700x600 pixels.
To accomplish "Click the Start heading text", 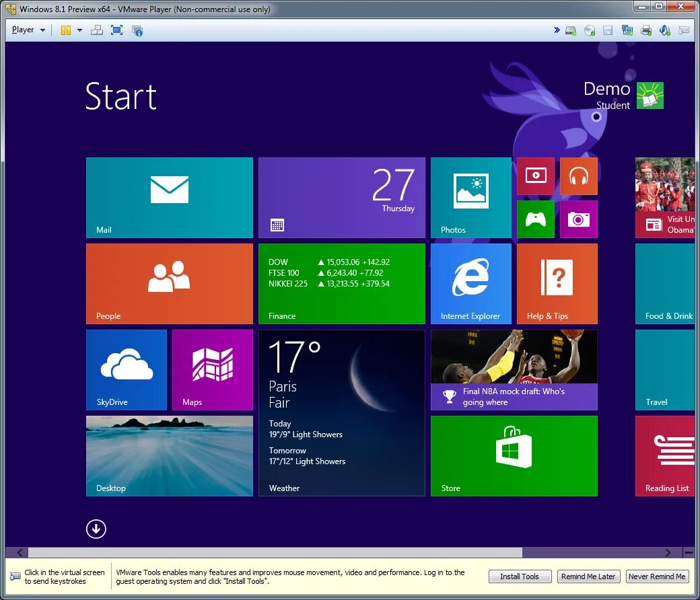I will [121, 96].
